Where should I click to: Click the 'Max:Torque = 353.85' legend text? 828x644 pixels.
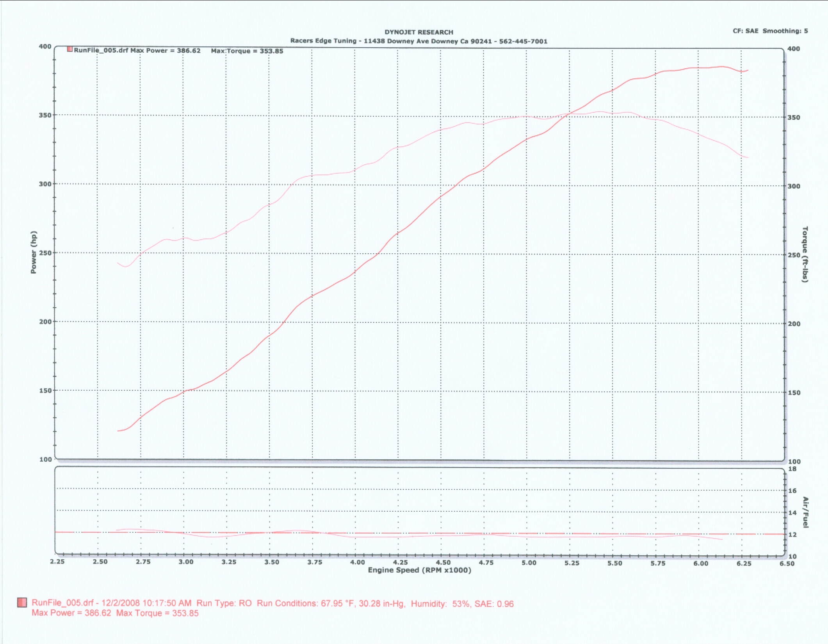click(x=247, y=51)
